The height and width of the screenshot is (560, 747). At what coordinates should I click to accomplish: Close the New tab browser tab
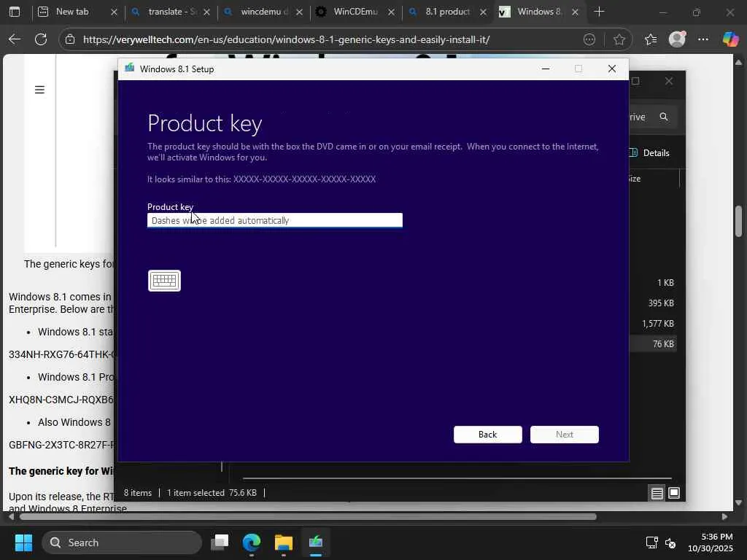click(x=114, y=12)
